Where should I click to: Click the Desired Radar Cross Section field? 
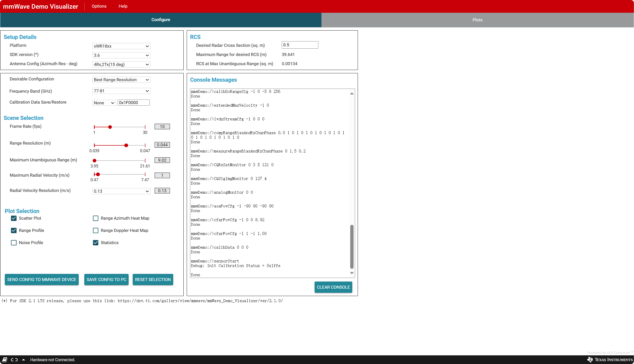coord(300,45)
